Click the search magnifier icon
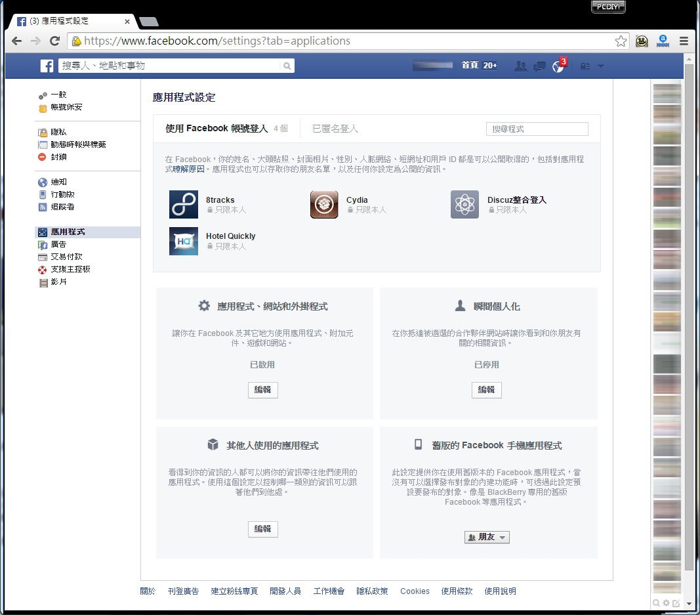700x615 pixels. pos(287,66)
